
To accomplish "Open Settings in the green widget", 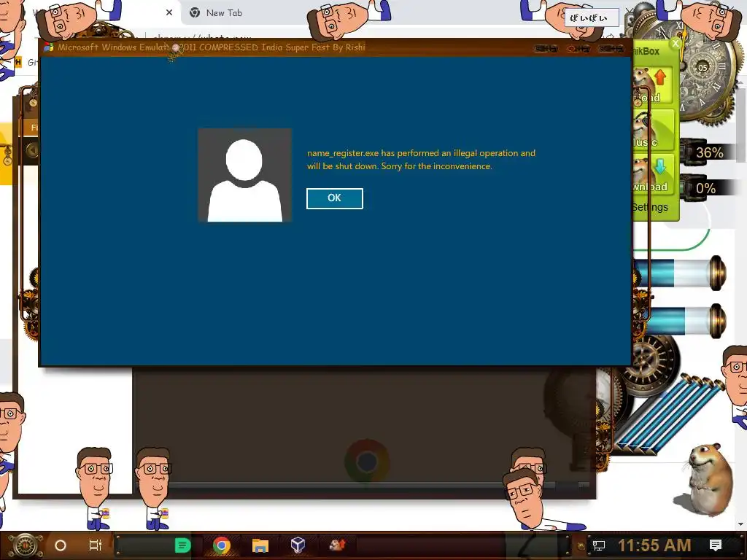I will coord(650,207).
